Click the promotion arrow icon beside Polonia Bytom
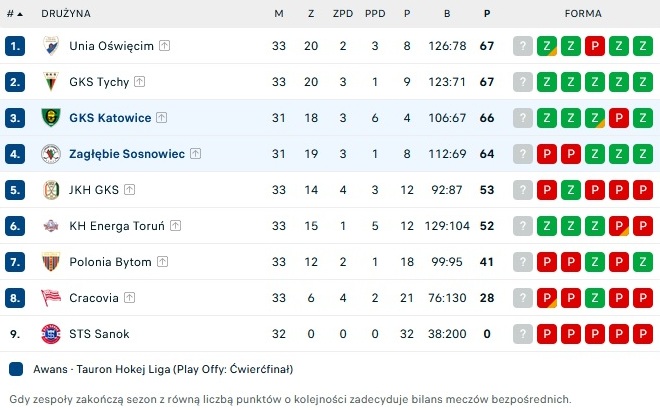Image resolution: width=660 pixels, height=410 pixels. coord(162,262)
